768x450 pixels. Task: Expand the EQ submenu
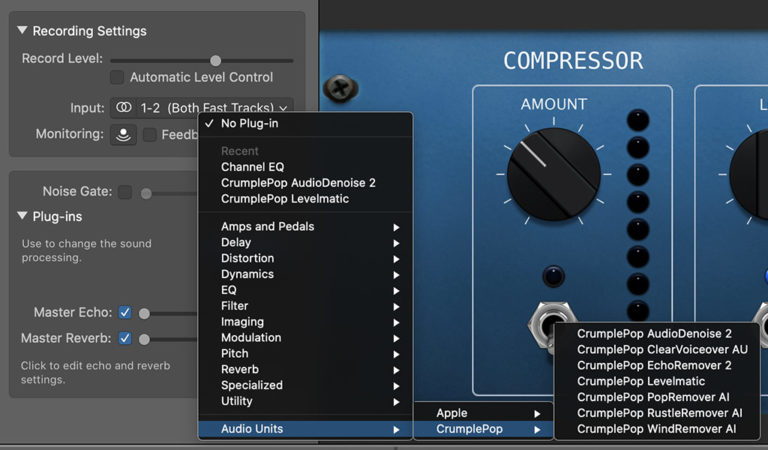coord(306,290)
